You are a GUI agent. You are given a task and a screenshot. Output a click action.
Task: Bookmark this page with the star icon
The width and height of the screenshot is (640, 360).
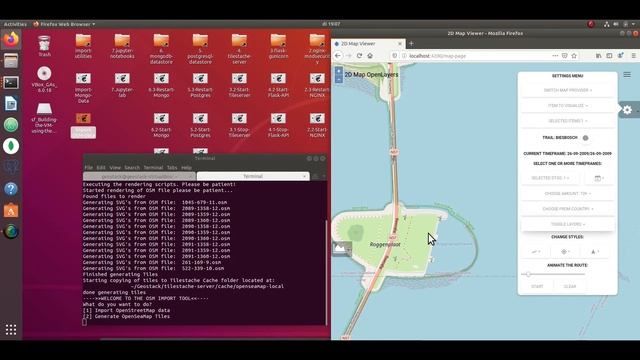[x=574, y=56]
